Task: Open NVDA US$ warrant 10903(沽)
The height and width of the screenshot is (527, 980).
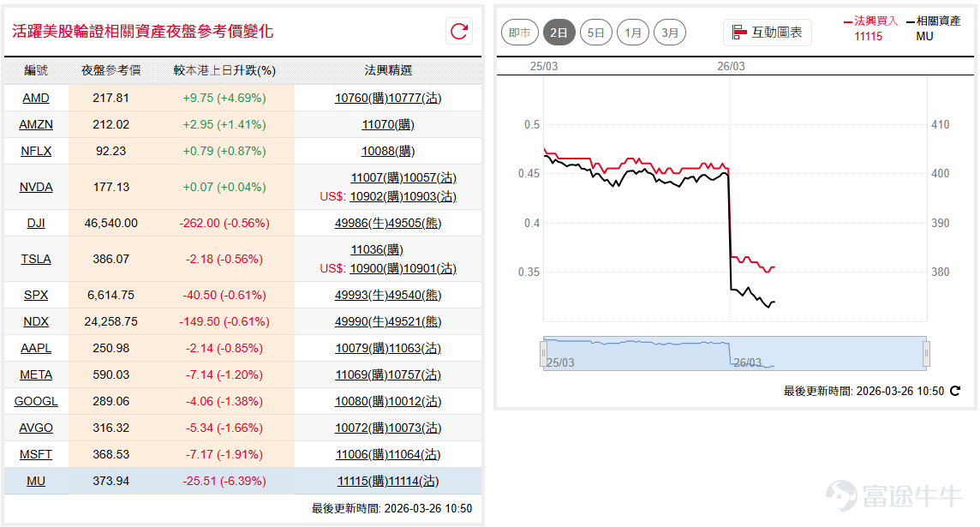Action: 430,196
